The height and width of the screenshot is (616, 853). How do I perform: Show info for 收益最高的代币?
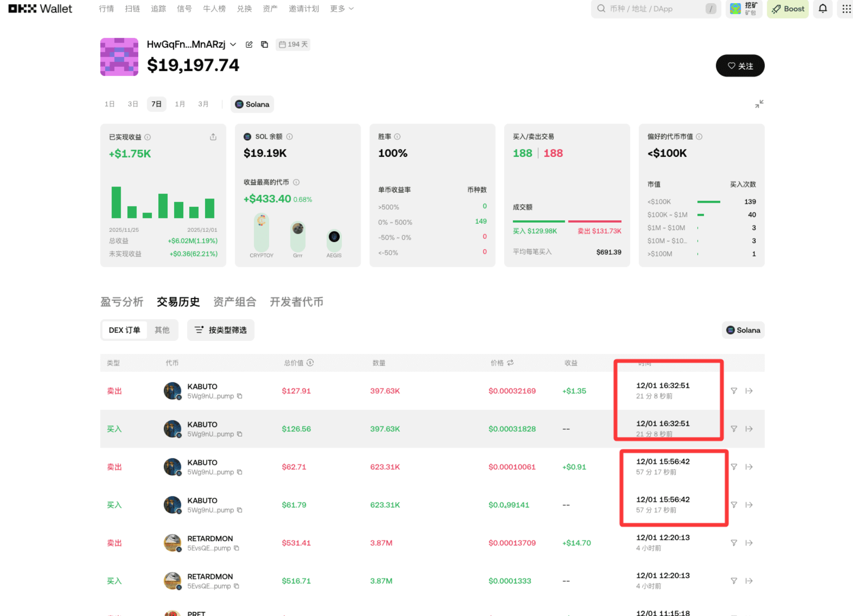click(296, 182)
